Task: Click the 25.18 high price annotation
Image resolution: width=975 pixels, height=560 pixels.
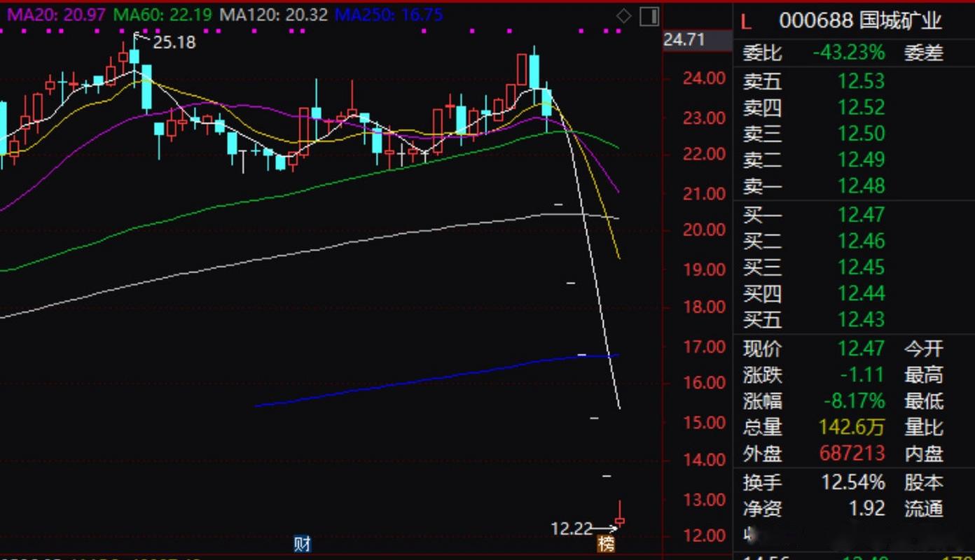Action: (x=174, y=43)
